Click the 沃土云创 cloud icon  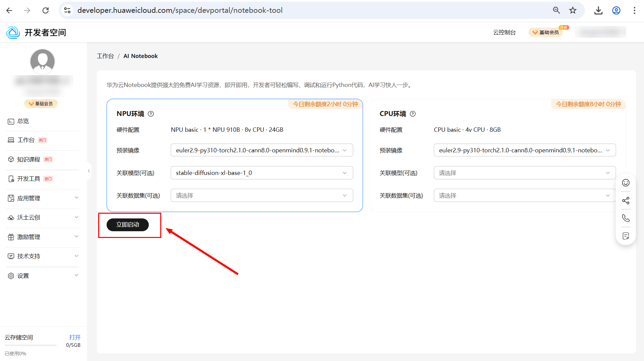pos(11,217)
